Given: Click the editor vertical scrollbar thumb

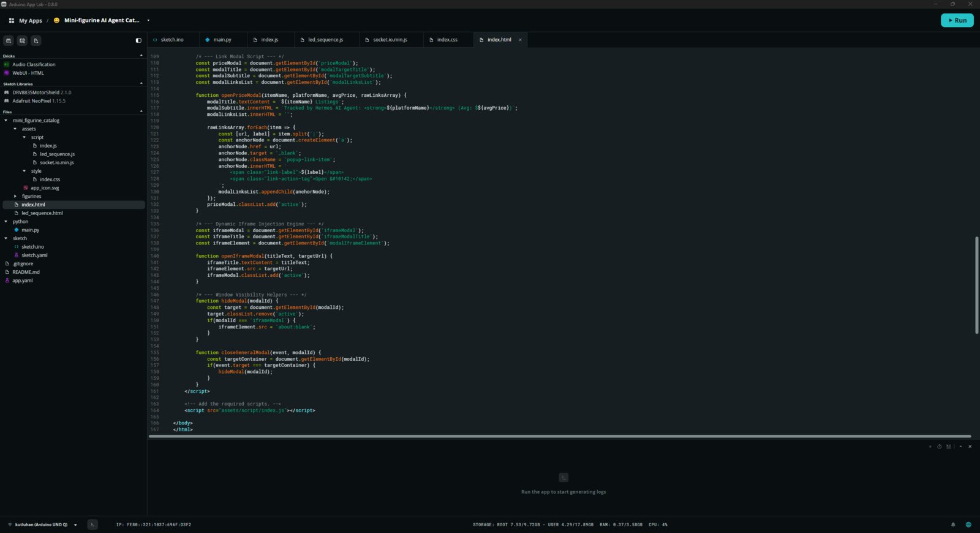Looking at the screenshot, I should pos(977,285).
